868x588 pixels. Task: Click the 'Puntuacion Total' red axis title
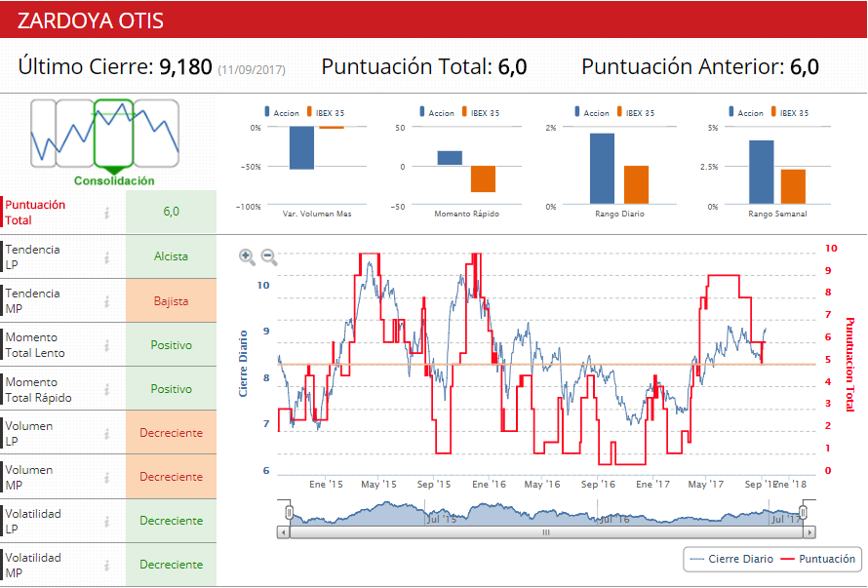[850, 365]
